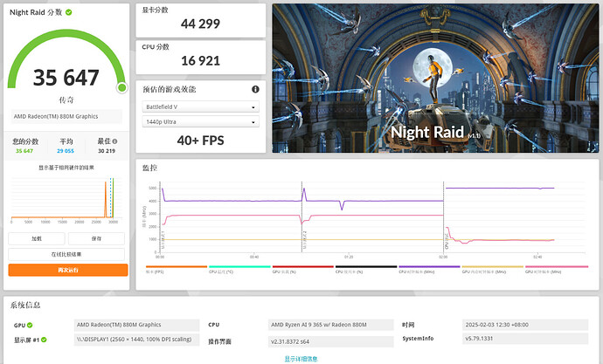Click the 加载 load button
The height and width of the screenshot is (364, 603).
tap(37, 238)
